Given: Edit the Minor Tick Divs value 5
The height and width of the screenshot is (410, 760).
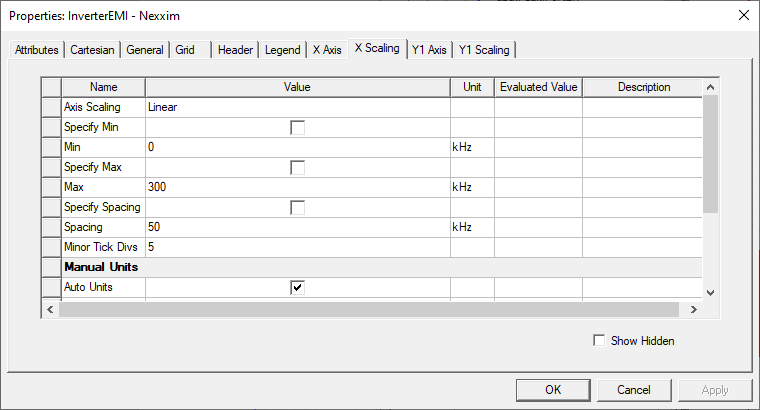Looking at the screenshot, I should coord(298,247).
